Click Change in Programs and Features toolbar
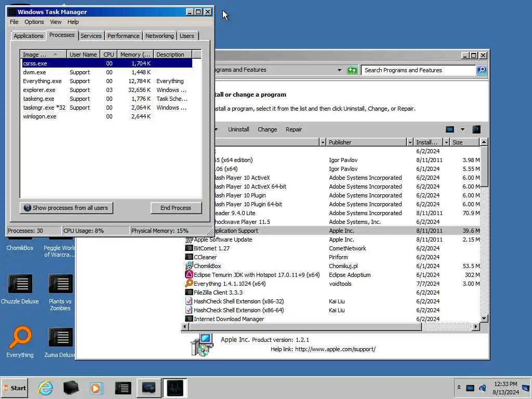The width and height of the screenshot is (532, 399). (x=268, y=129)
